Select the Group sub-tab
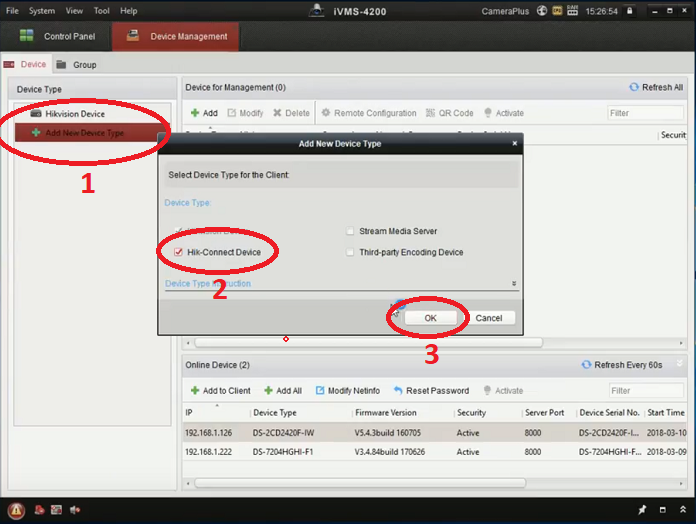This screenshot has width=696, height=524. pos(76,65)
